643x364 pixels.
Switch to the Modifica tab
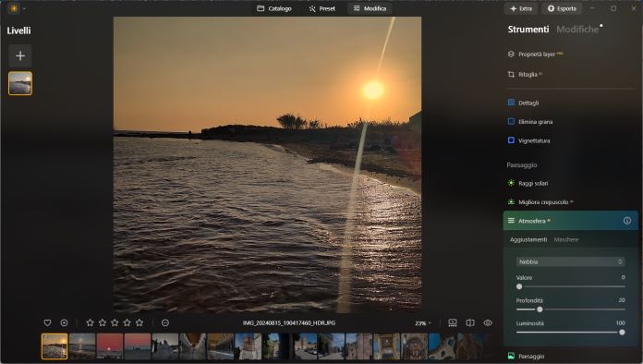(x=370, y=8)
